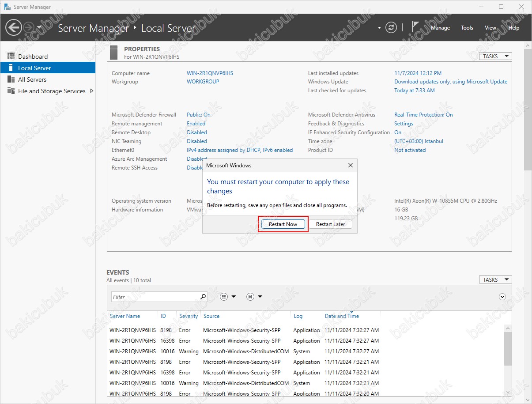
Task: Open the Tools menu
Action: point(467,28)
